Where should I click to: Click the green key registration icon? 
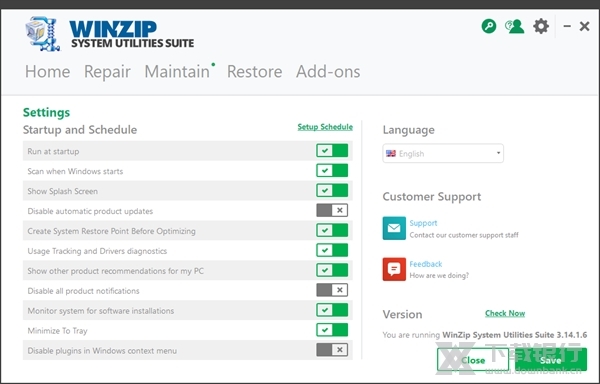click(x=489, y=26)
